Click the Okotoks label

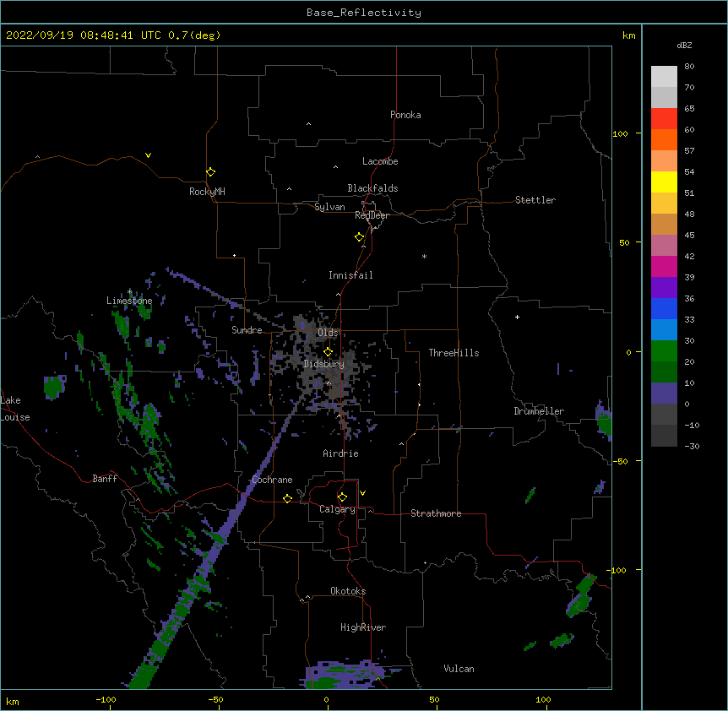(x=348, y=591)
